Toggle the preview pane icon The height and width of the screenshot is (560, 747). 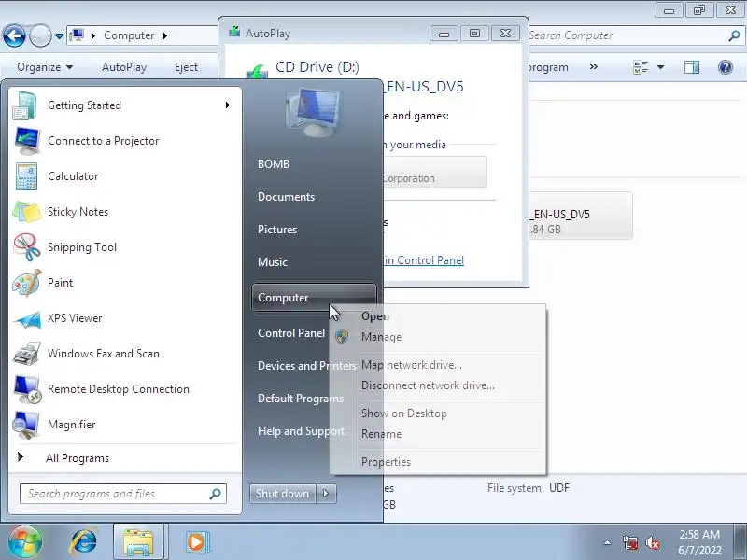point(692,67)
